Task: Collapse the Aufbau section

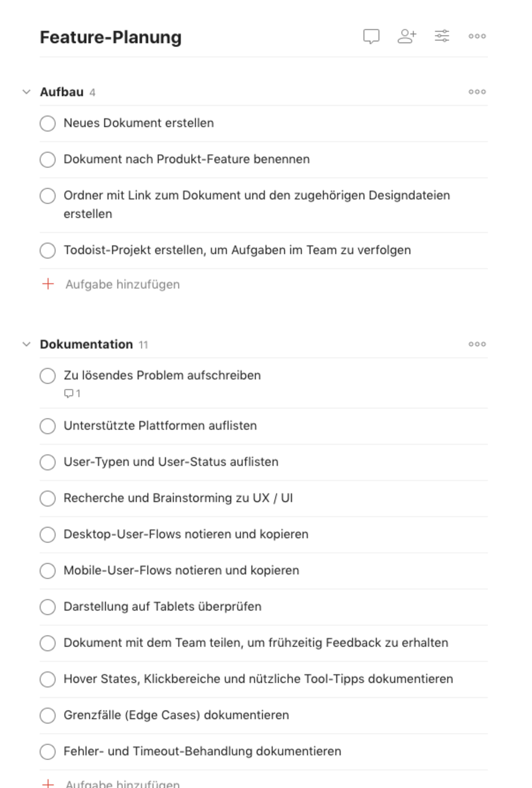Action: coord(27,91)
